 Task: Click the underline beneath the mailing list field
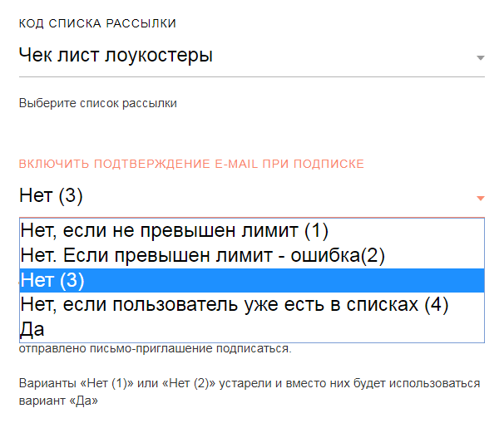(x=252, y=77)
